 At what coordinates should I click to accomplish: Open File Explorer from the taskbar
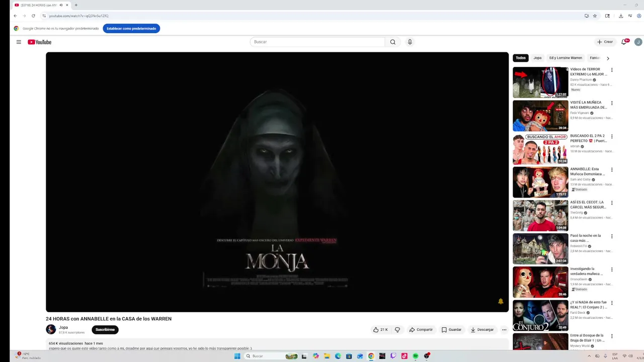tap(327, 356)
